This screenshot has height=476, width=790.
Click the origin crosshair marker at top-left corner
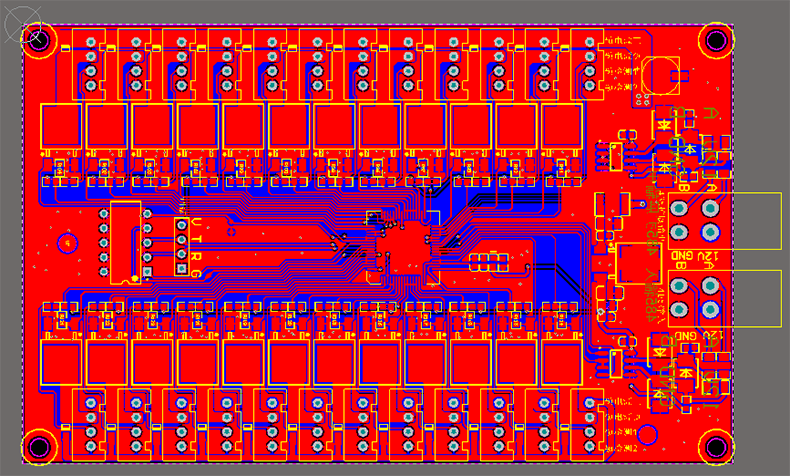(x=37, y=38)
